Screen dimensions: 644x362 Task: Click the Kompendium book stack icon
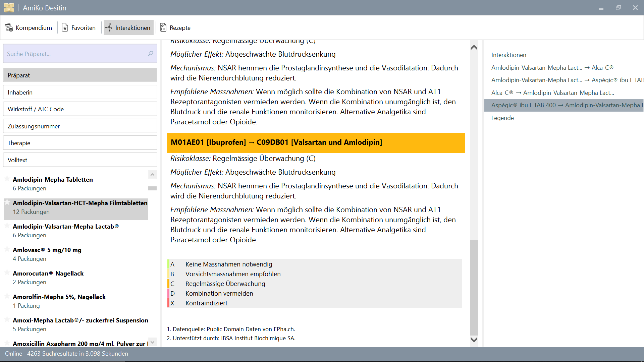(x=9, y=28)
